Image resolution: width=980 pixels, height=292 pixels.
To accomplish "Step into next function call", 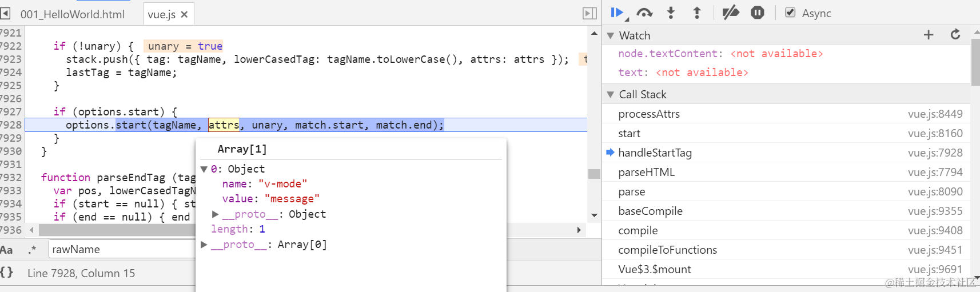I will pyautogui.click(x=671, y=13).
